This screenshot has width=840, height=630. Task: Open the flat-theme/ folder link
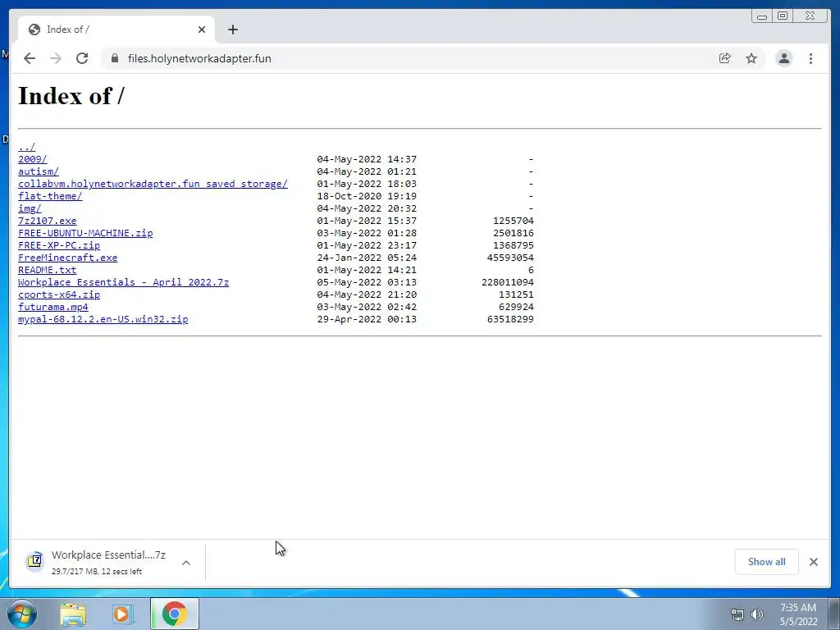pos(50,196)
